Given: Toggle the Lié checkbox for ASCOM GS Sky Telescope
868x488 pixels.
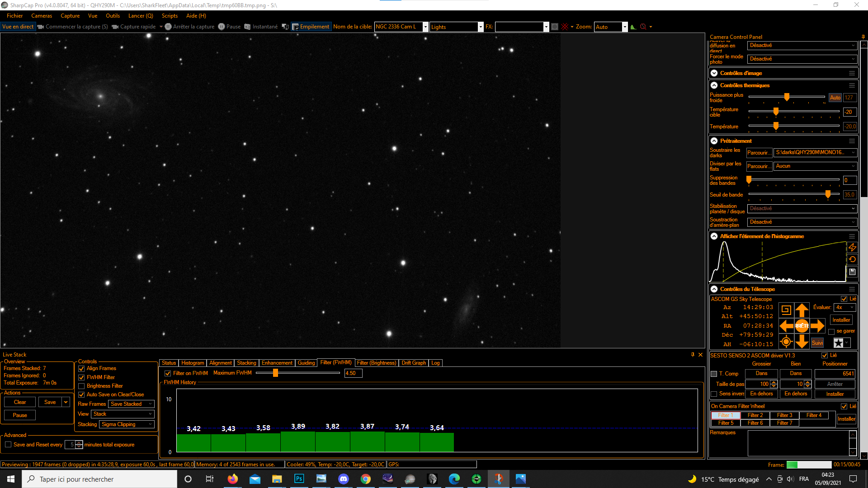Looking at the screenshot, I should pos(844,299).
